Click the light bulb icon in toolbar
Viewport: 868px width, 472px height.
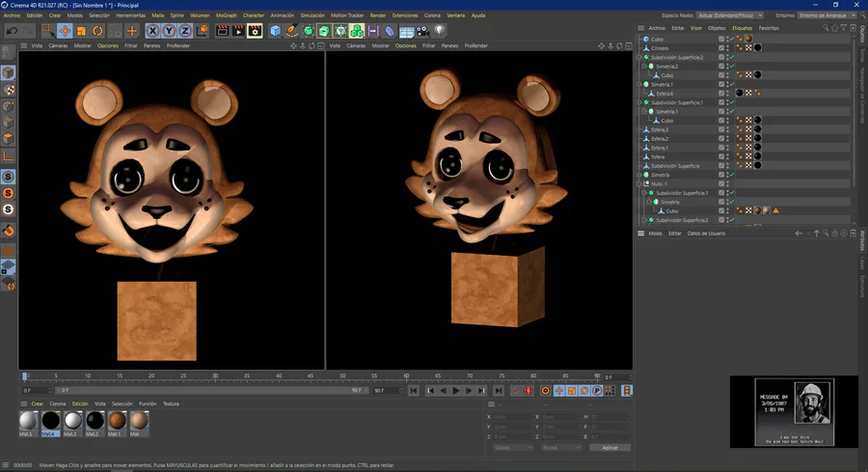pos(440,31)
